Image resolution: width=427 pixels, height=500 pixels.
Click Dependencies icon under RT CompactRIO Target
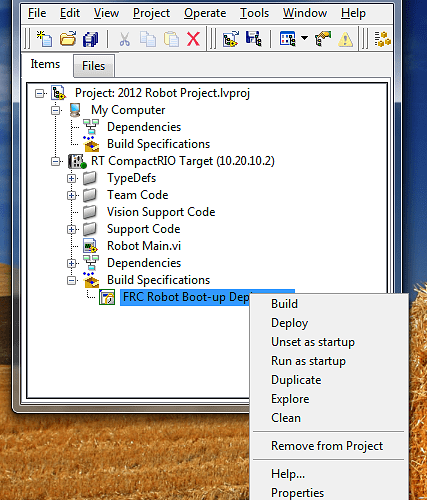[x=91, y=263]
